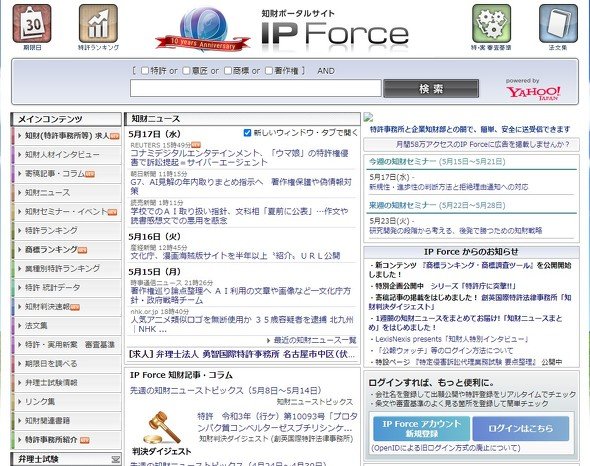The height and width of the screenshot is (466, 590).
Task: Open 特定侵害訴訟代理業務試験 要点整理 link
Action: click(475, 362)
